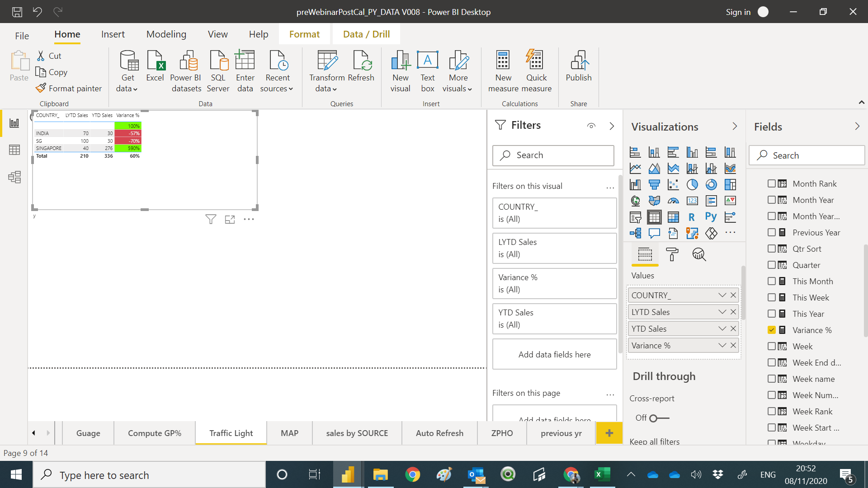Click the Fields pane Search box
Image resolution: width=868 pixels, height=488 pixels.
807,155
